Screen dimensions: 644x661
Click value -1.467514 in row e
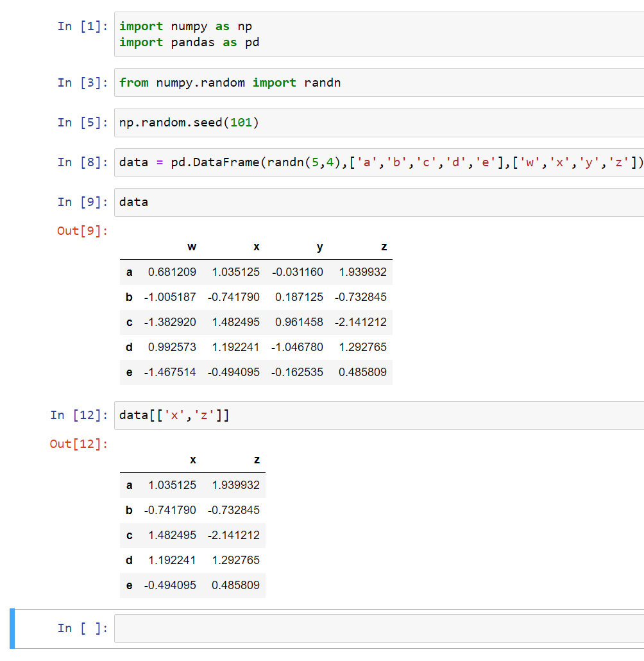pyautogui.click(x=170, y=372)
